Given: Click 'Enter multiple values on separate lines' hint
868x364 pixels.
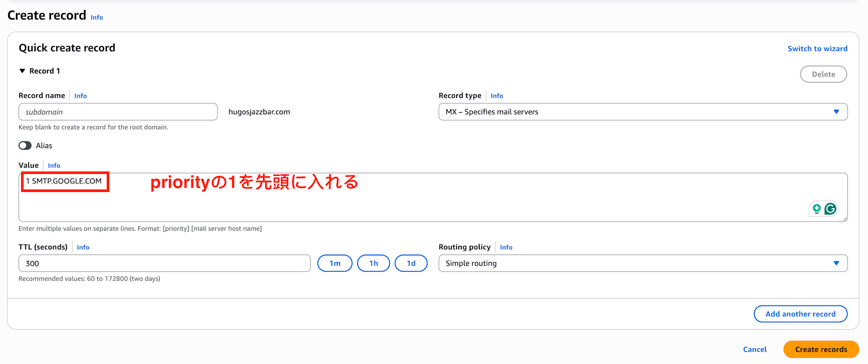Looking at the screenshot, I should (140, 228).
